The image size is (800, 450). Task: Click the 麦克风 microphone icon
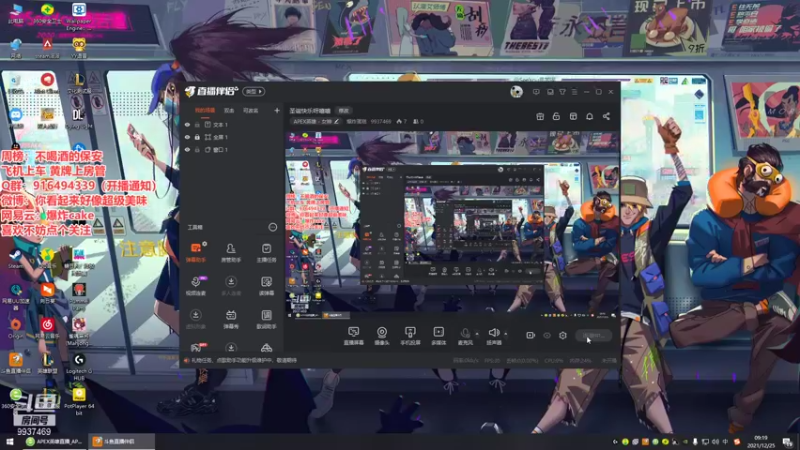(x=465, y=334)
